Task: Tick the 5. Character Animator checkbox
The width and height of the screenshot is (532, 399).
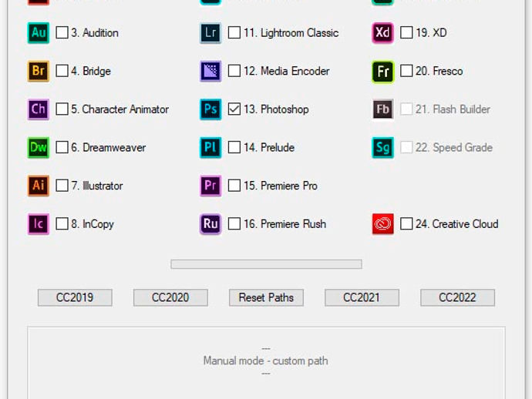Action: tap(62, 109)
